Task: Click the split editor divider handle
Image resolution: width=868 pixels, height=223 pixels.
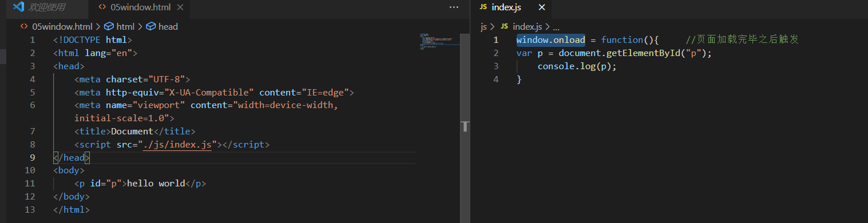Action: coord(465,126)
